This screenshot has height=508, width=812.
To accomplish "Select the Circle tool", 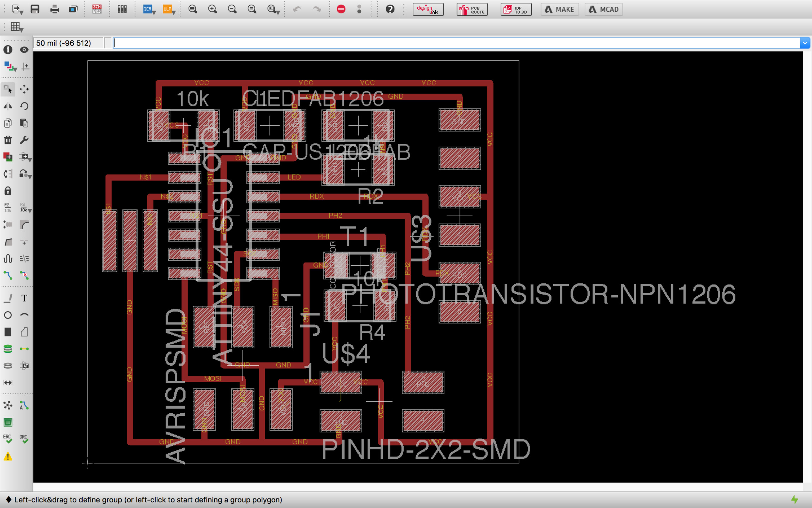I will [x=8, y=315].
